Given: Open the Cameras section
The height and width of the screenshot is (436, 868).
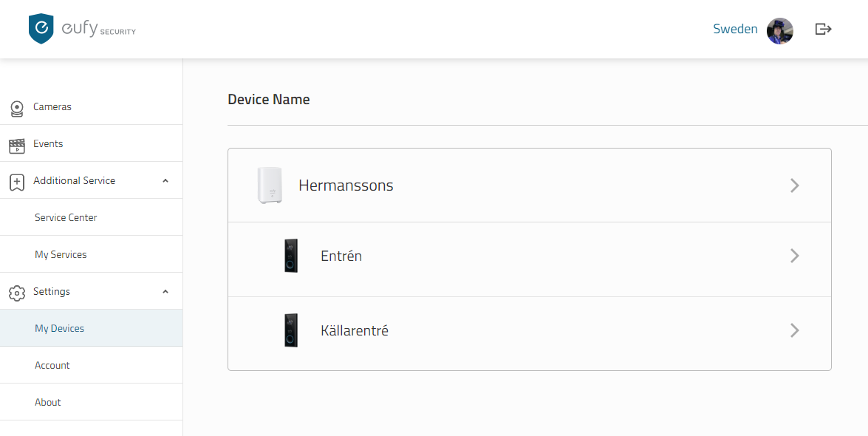Looking at the screenshot, I should pyautogui.click(x=52, y=106).
